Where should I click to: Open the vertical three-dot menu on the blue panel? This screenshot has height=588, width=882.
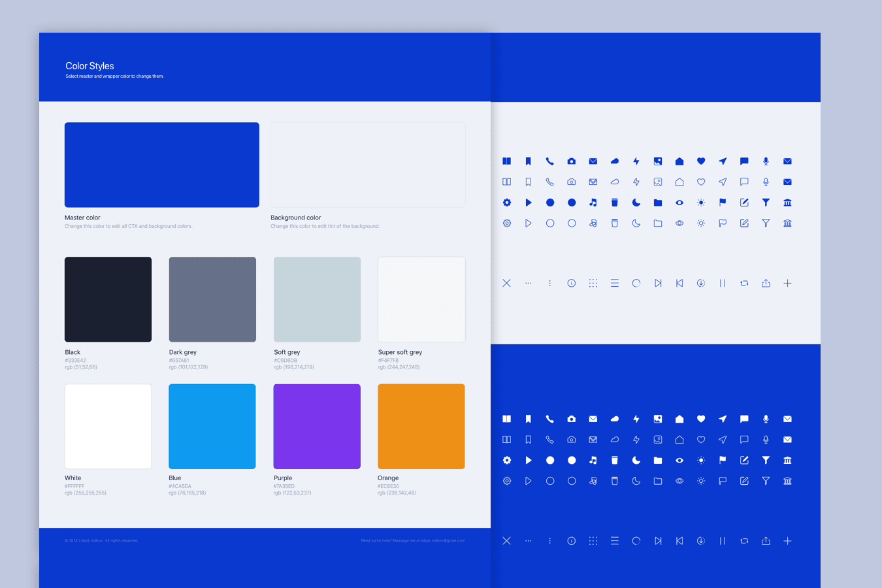(x=550, y=541)
